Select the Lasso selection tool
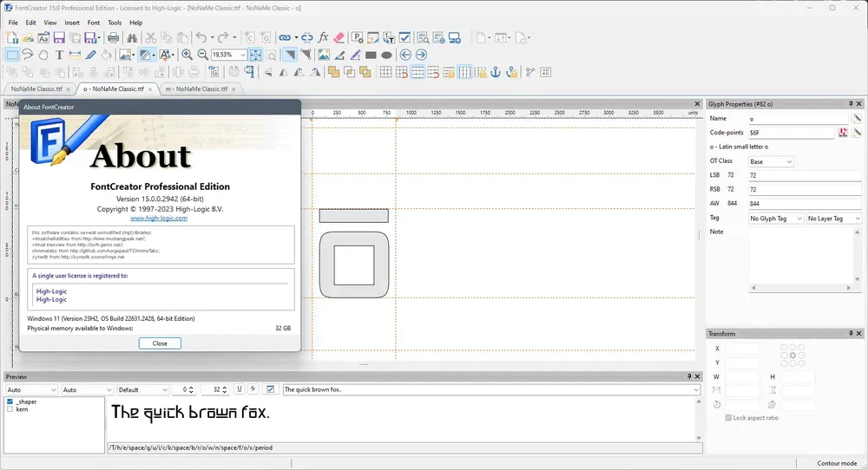Screen dimensions: 868x470 [28, 55]
